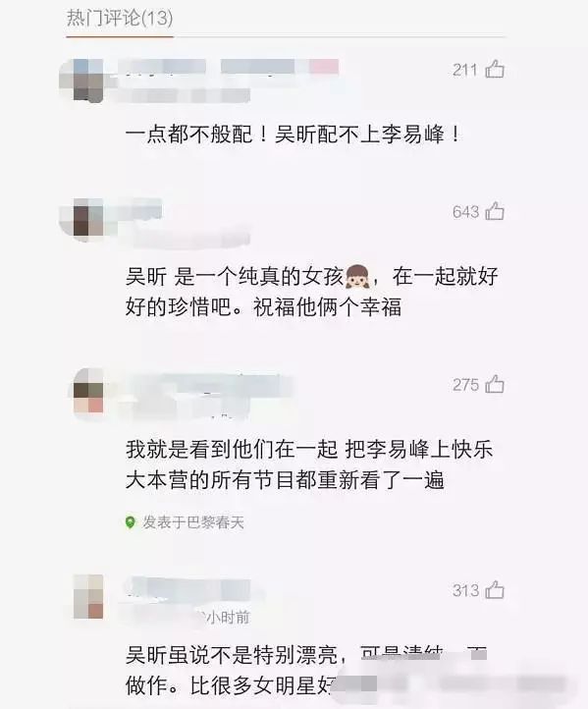Tap thumbs-up on the 275-like comment

point(495,384)
